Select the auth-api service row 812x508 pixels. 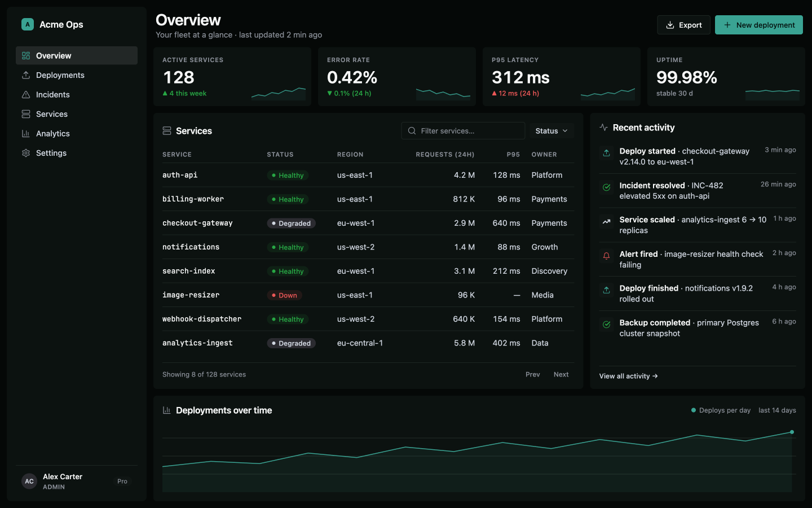(368, 175)
